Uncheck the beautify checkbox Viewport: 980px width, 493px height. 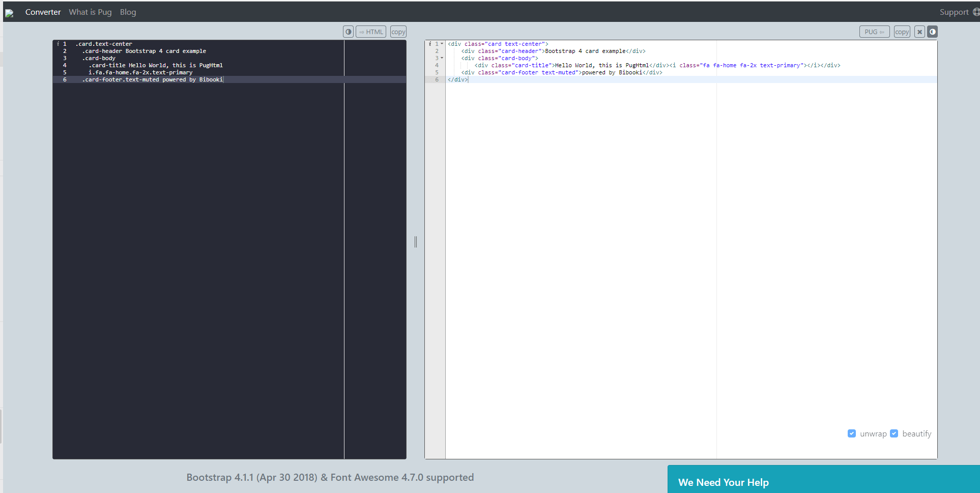coord(894,433)
